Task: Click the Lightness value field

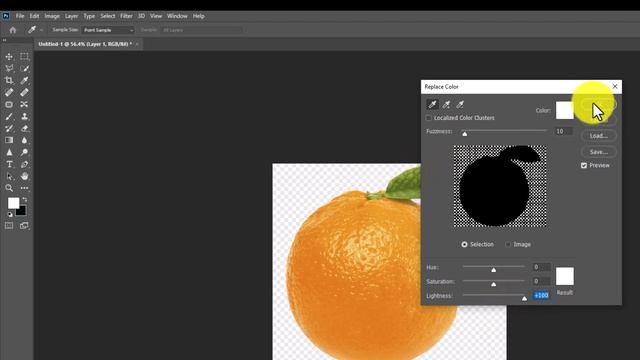Action: tap(541, 296)
